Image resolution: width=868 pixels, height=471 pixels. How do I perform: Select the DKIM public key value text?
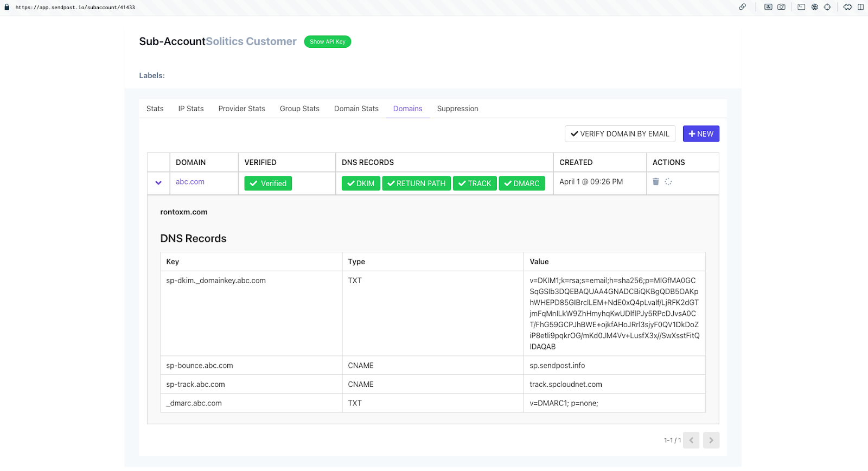tap(615, 314)
